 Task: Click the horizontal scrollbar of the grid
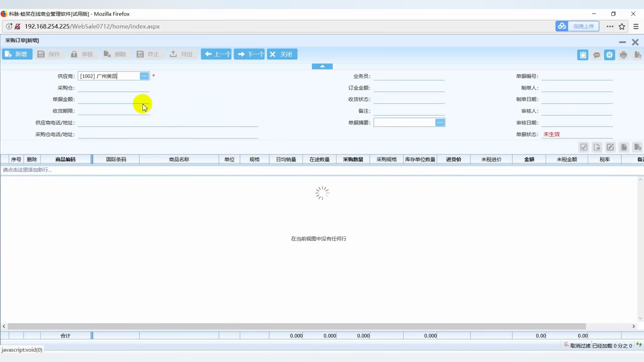(x=297, y=326)
